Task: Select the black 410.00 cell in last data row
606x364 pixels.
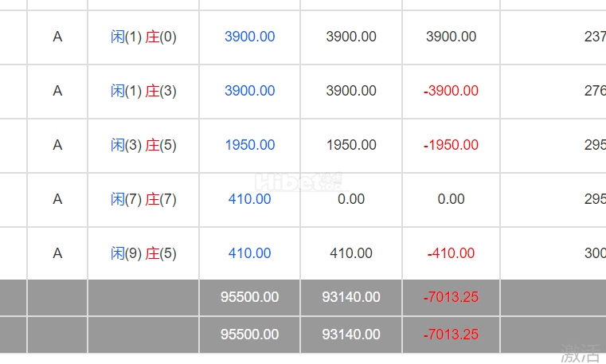Action: [x=351, y=253]
